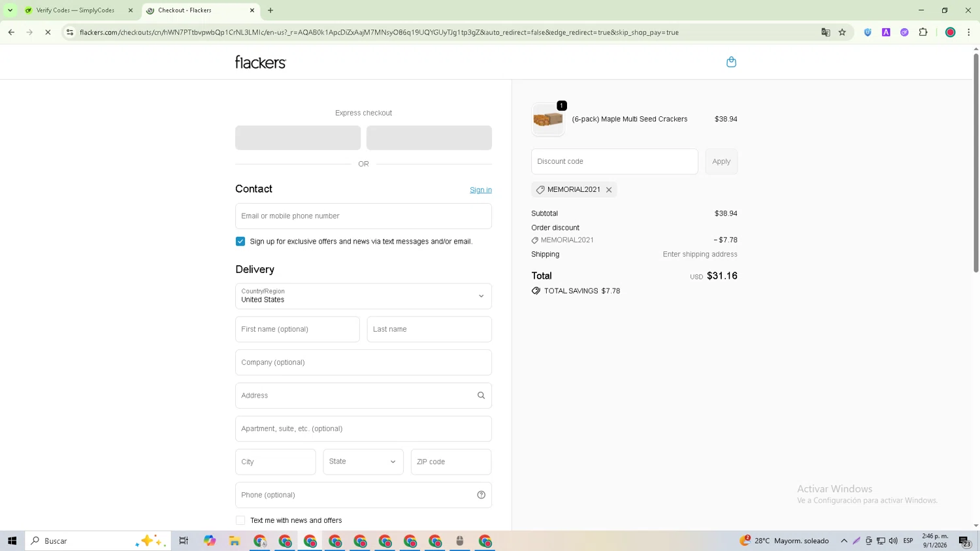Click the first express checkout button
This screenshot has height=551, width=980.
point(298,138)
